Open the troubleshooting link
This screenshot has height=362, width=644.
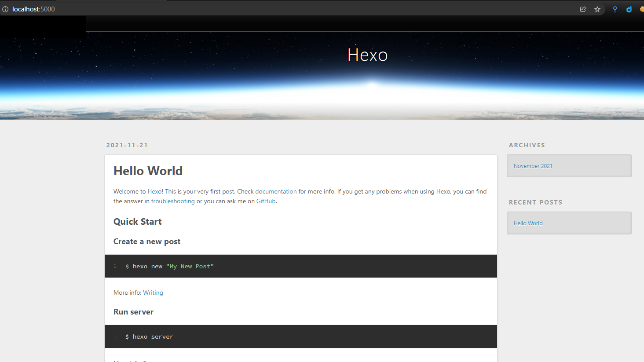(x=173, y=201)
